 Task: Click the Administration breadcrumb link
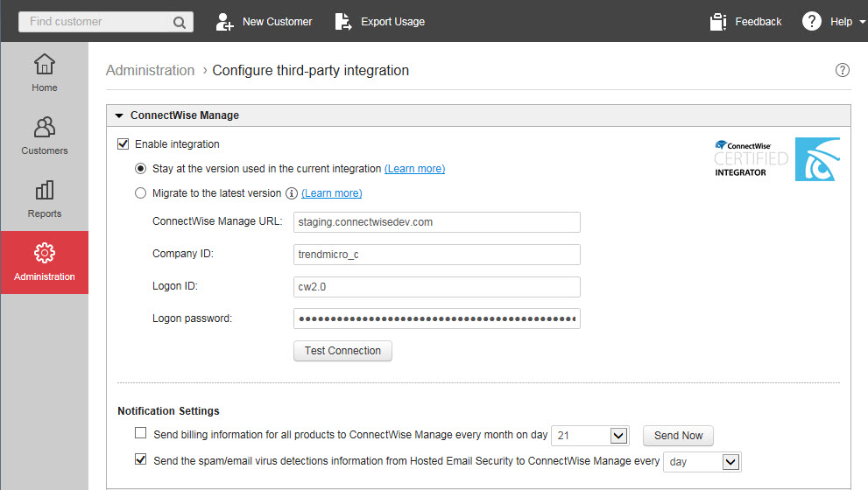pos(150,70)
